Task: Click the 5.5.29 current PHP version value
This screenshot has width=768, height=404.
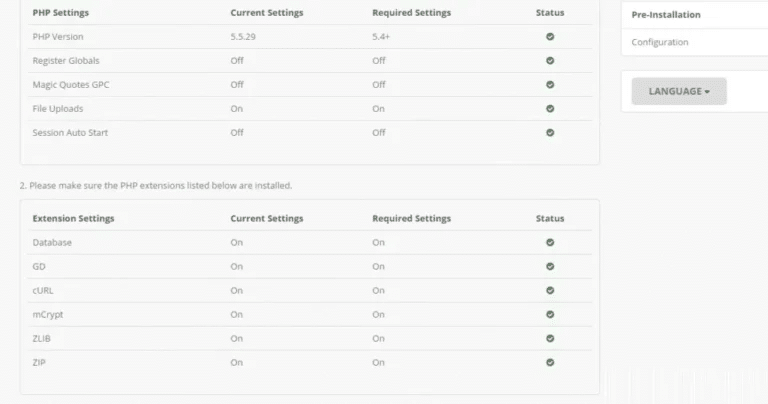Action: (243, 37)
